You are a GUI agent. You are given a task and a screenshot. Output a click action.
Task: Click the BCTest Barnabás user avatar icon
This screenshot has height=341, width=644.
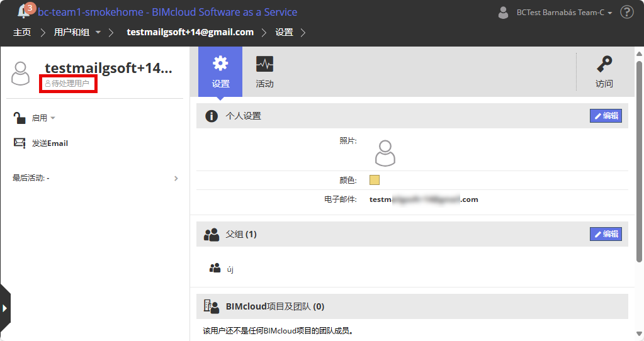click(x=503, y=13)
